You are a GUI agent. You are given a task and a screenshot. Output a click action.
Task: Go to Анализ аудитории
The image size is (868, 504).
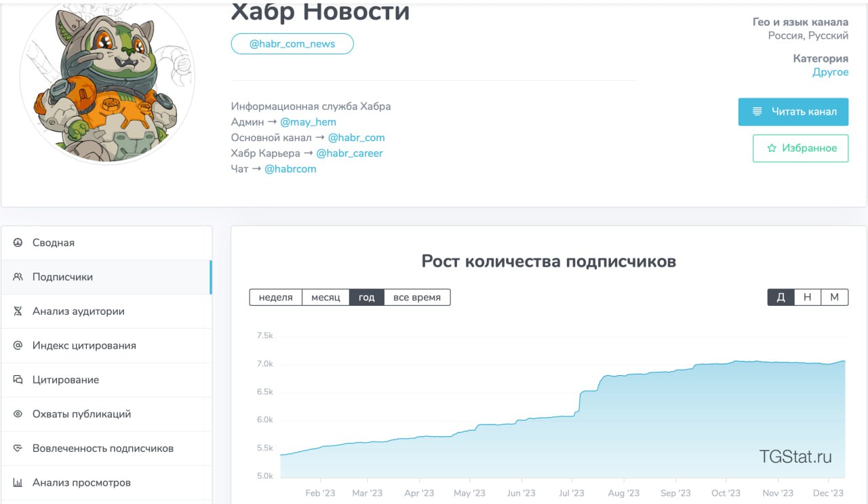(x=106, y=311)
